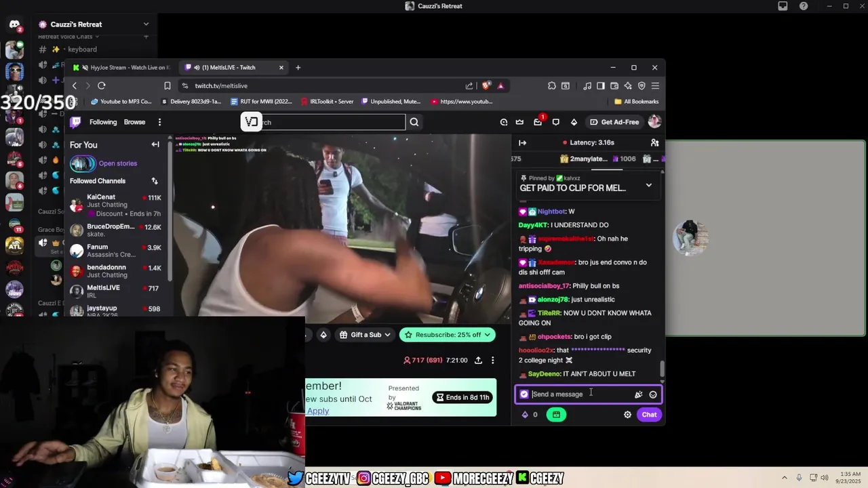The width and height of the screenshot is (868, 488).
Task: Open the emote picker smiley in chat
Action: pos(653,394)
